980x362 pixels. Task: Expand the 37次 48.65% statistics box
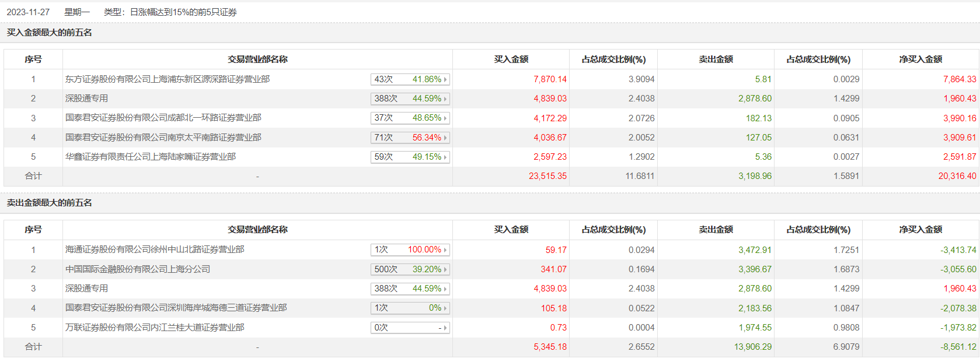click(x=410, y=118)
